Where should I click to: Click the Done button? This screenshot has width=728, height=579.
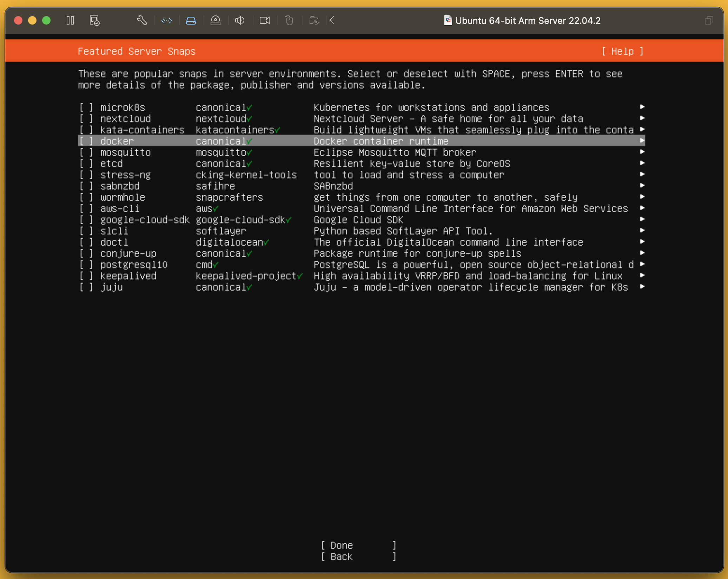[x=358, y=545]
